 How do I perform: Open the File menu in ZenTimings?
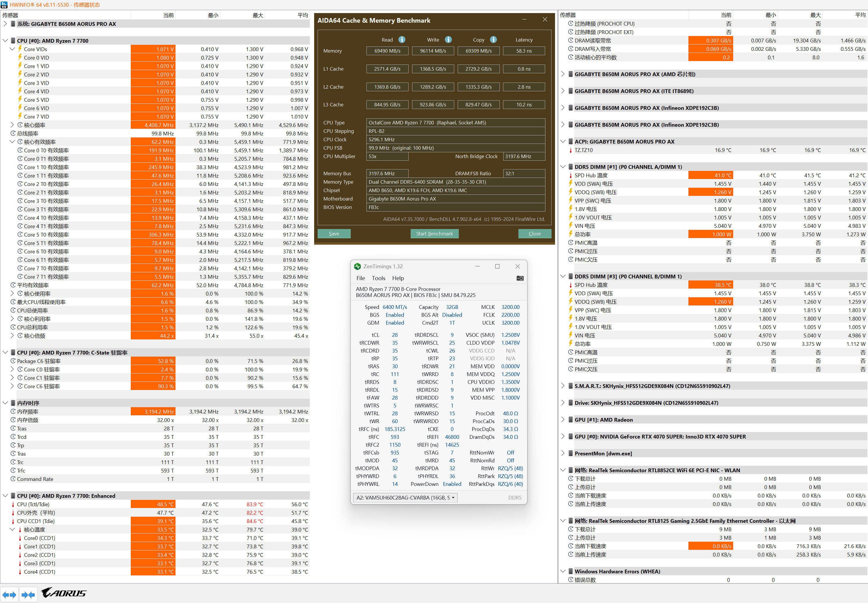point(360,278)
